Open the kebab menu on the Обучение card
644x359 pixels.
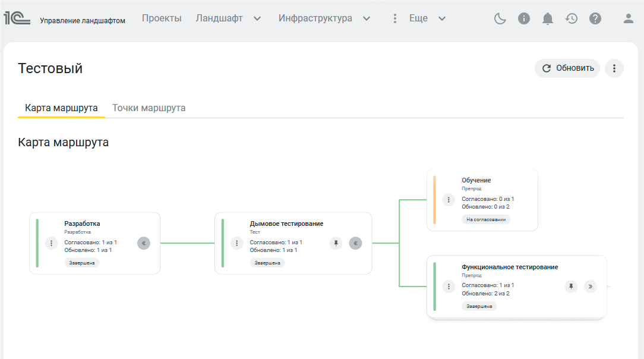(449, 200)
